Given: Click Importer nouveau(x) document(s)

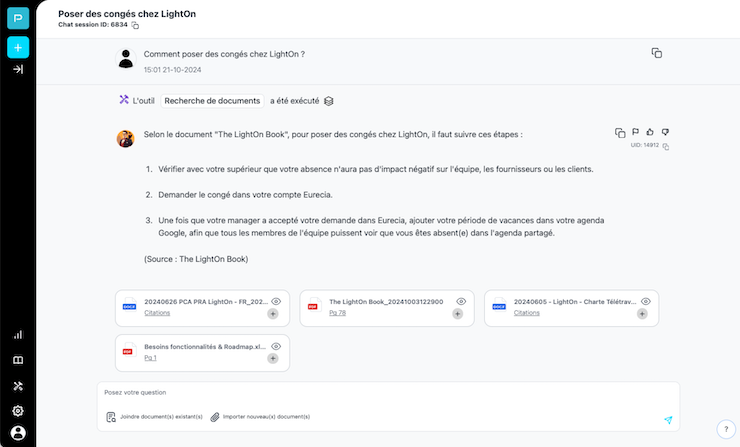Looking at the screenshot, I should [x=260, y=417].
